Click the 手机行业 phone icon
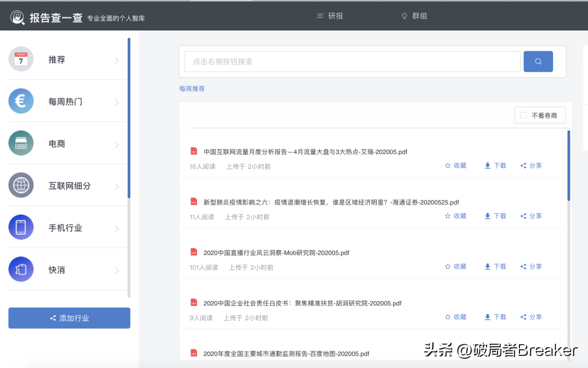588x368 pixels. point(21,228)
